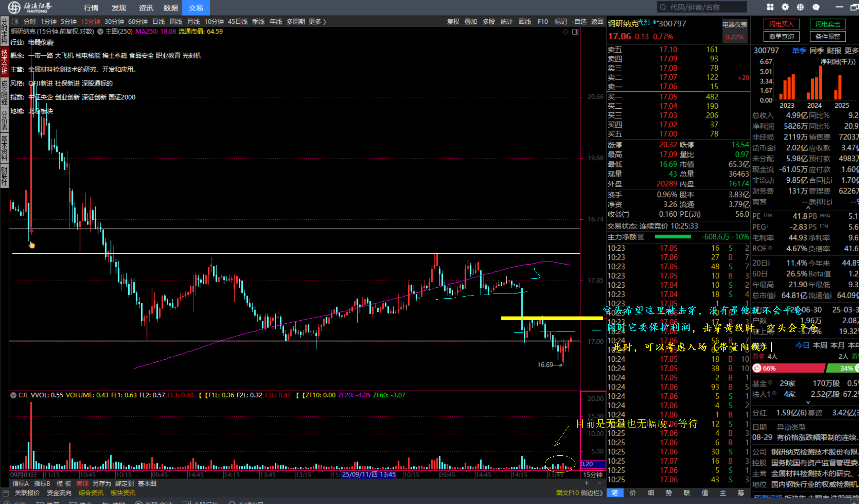This screenshot has width=859, height=504.
Task: Click the stock code search field
Action: coord(702,7)
